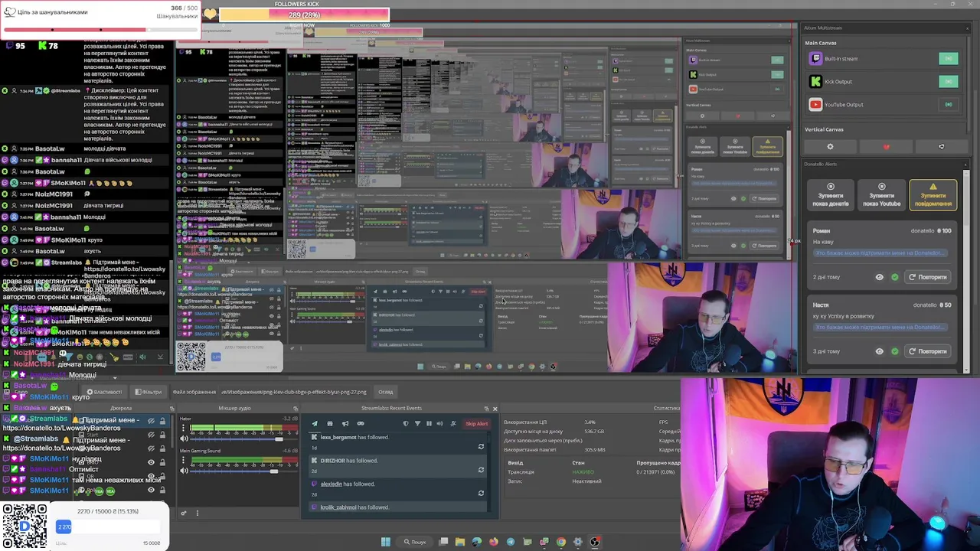Click Повторити on Настя donation

pyautogui.click(x=928, y=351)
